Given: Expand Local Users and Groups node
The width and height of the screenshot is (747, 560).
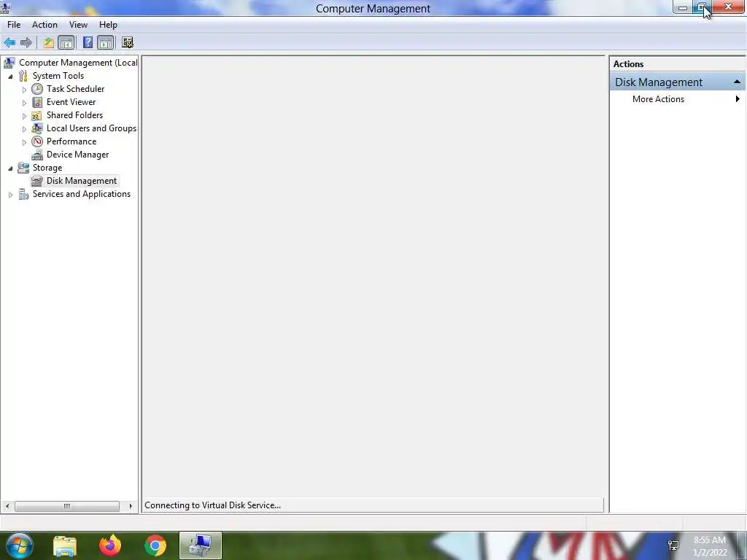Looking at the screenshot, I should tap(24, 129).
